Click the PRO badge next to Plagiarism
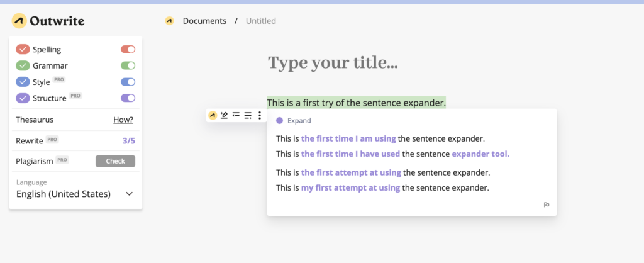 point(62,160)
